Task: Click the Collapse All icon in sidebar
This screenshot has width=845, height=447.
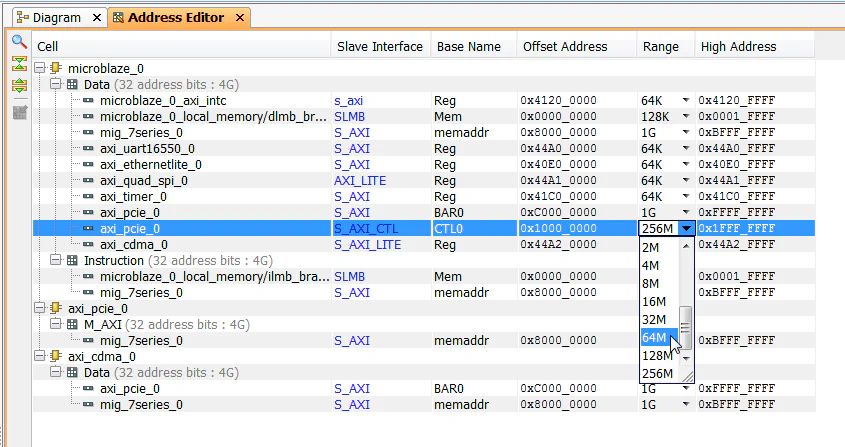Action: tap(19, 64)
